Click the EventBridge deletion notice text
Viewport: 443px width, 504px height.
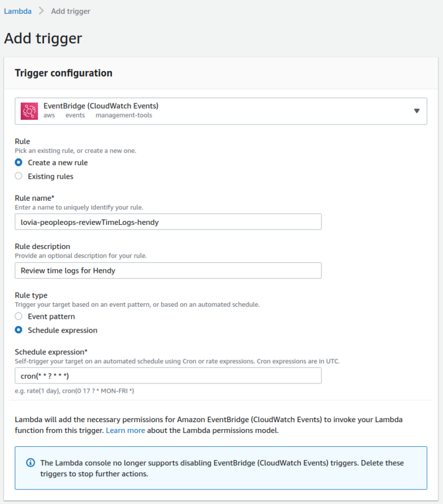(222, 468)
